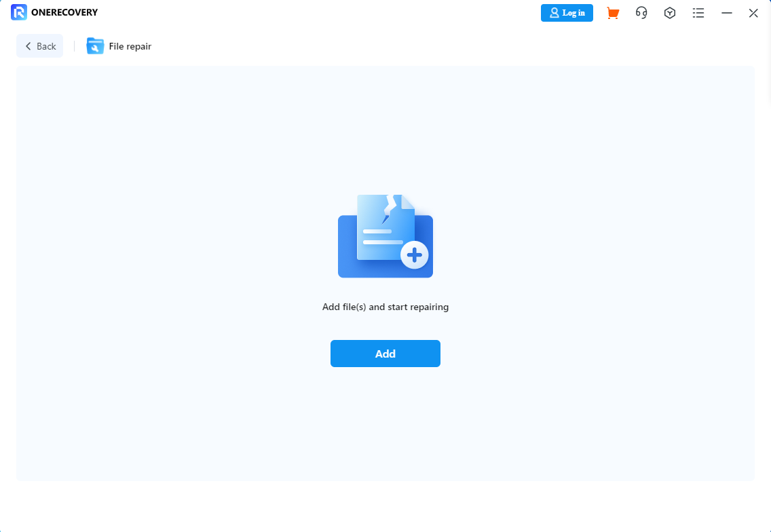Viewport: 771px width, 532px height.
Task: Click the File repair folder icon
Action: tap(95, 46)
